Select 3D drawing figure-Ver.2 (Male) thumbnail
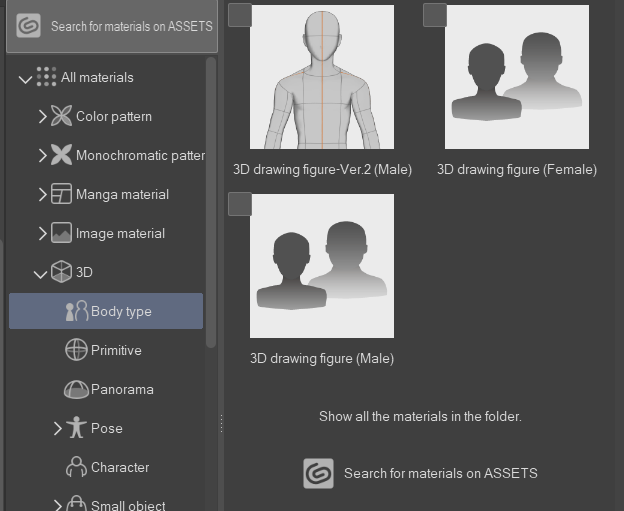This screenshot has width=624, height=511. pyautogui.click(x=322, y=77)
